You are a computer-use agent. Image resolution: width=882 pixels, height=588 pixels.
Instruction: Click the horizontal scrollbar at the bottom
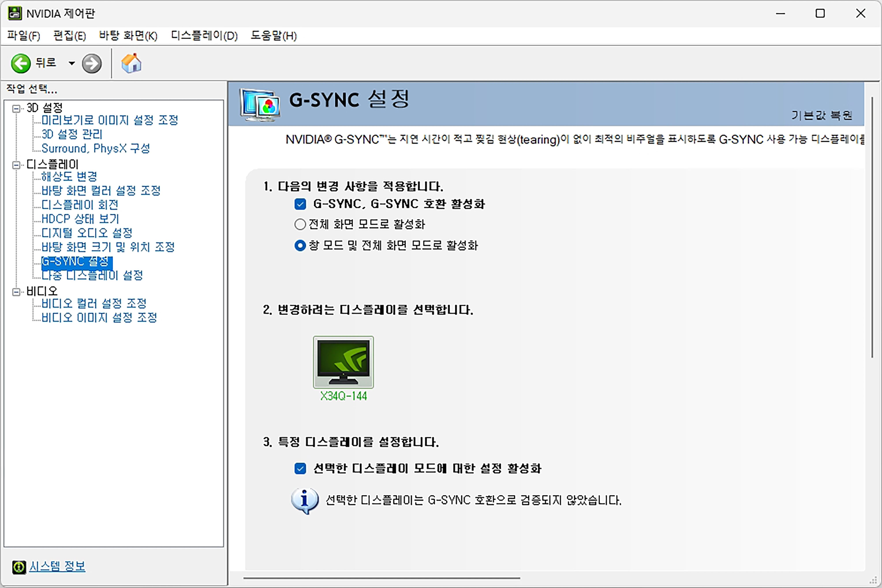381,578
